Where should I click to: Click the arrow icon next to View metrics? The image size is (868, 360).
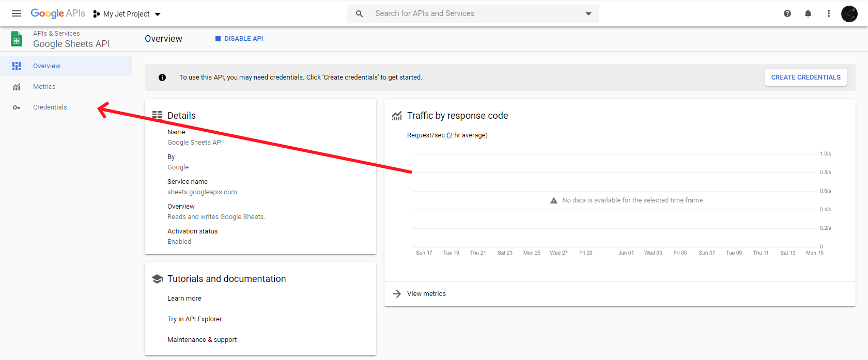point(397,294)
